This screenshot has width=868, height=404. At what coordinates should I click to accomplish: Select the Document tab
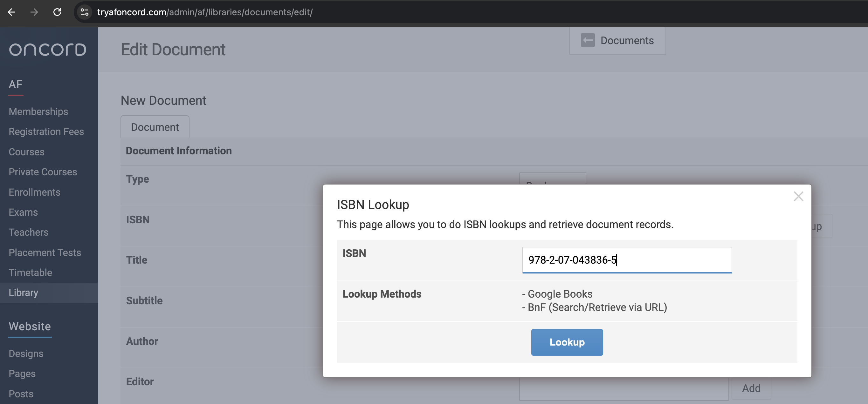tap(155, 127)
